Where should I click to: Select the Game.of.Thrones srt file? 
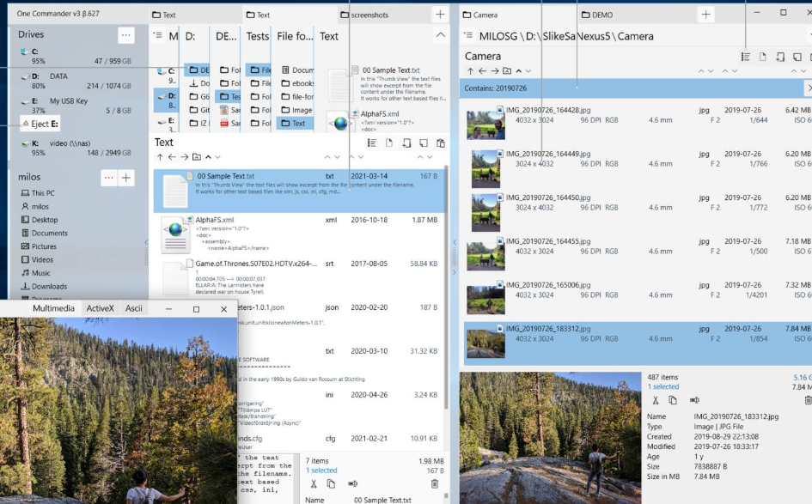pos(299,278)
